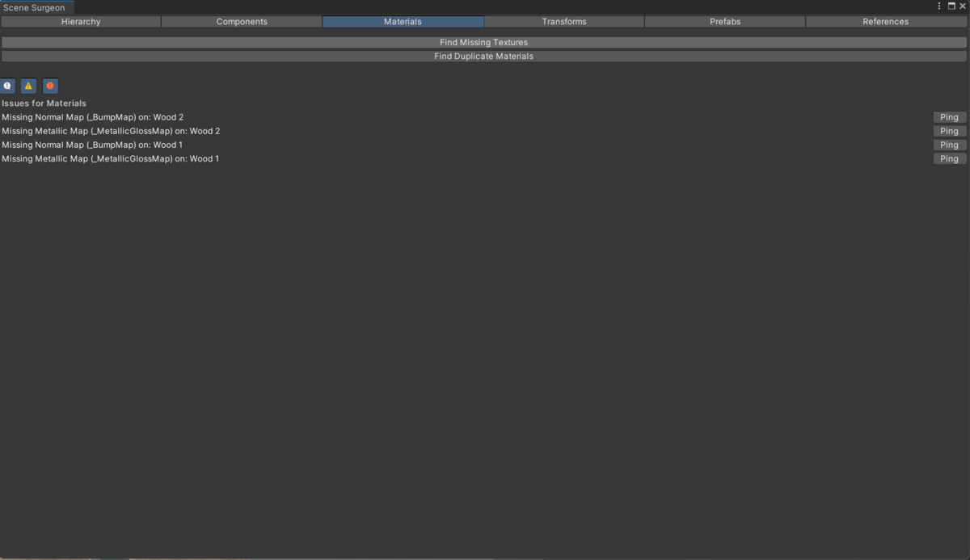Switch to the References tab
Image resolution: width=970 pixels, height=560 pixels.
[886, 22]
